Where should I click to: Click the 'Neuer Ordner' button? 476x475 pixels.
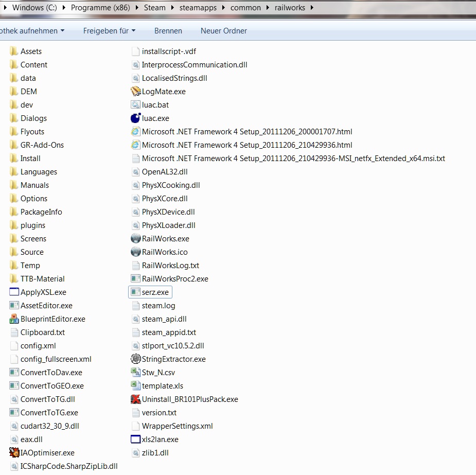pos(224,31)
